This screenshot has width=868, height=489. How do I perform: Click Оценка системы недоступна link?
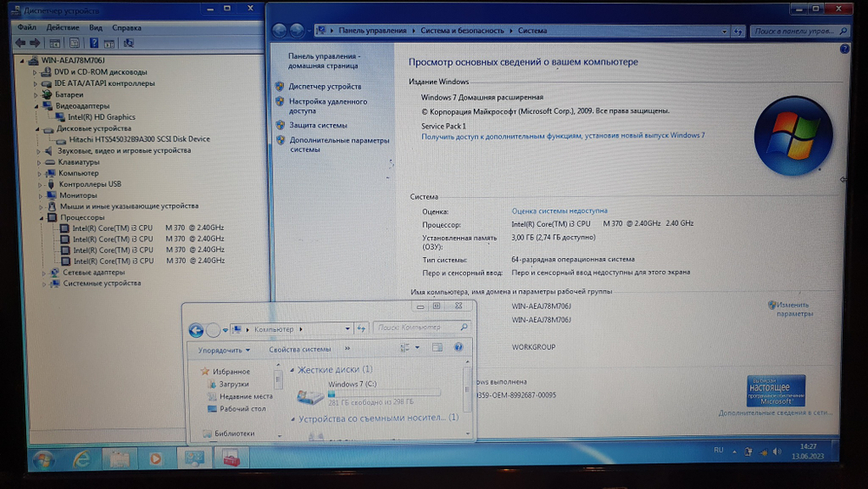coord(559,211)
